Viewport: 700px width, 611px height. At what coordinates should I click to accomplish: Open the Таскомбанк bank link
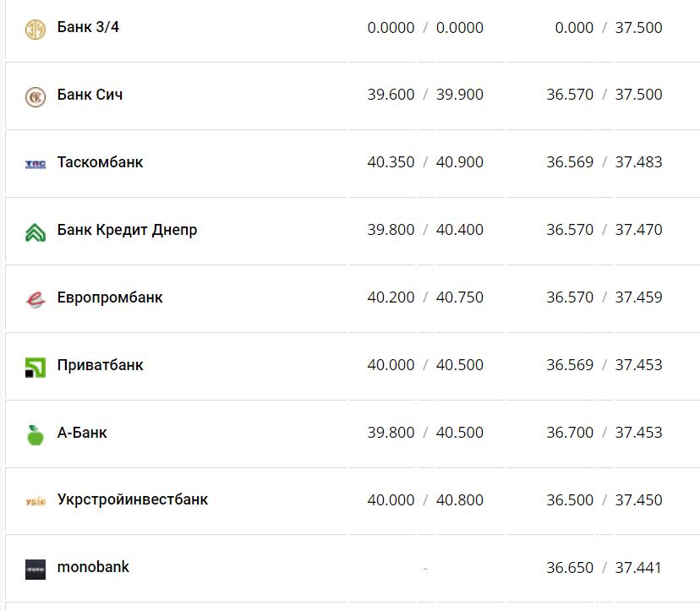(100, 162)
